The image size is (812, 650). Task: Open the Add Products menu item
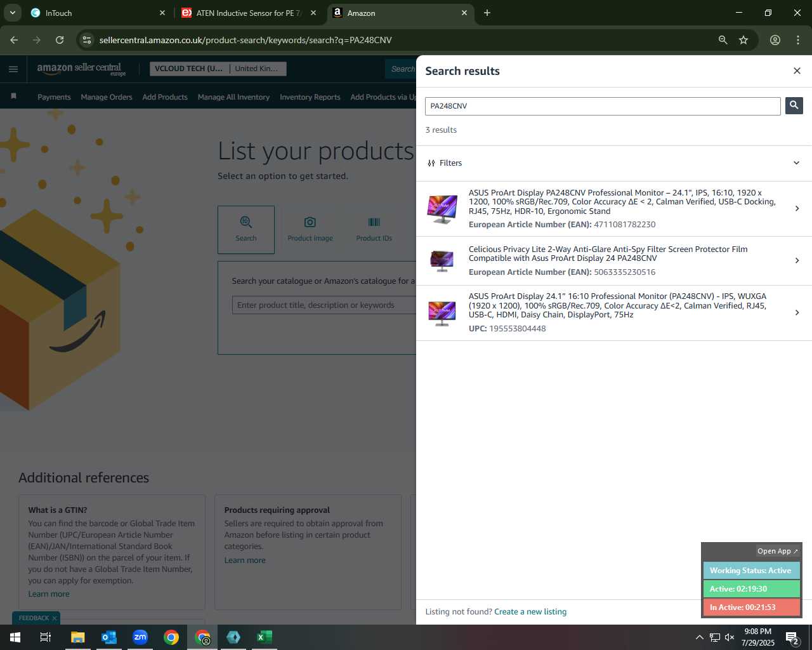pyautogui.click(x=165, y=97)
